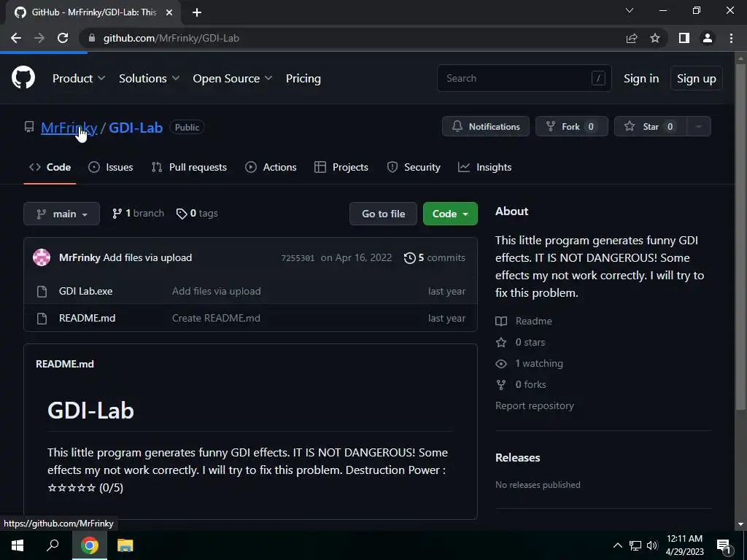
Task: Open notification center icon
Action: tap(724, 546)
